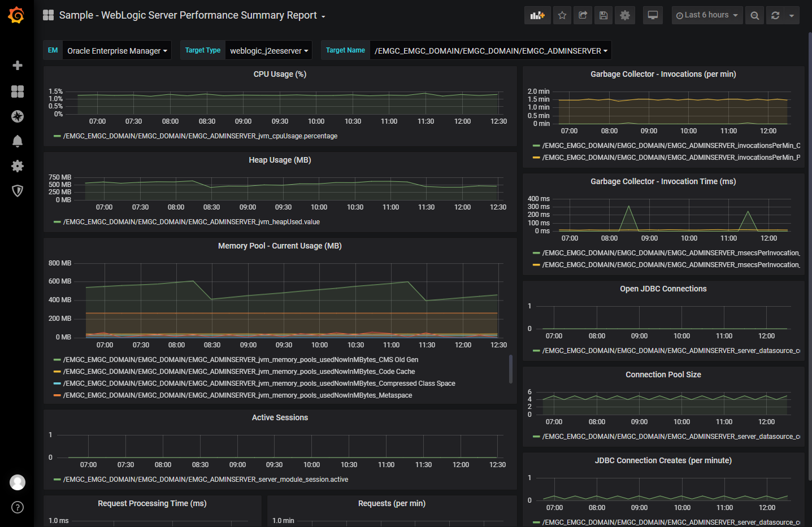The image size is (812, 527).
Task: Open Garbage Collector - Invocations panel menu
Action: click(x=663, y=74)
